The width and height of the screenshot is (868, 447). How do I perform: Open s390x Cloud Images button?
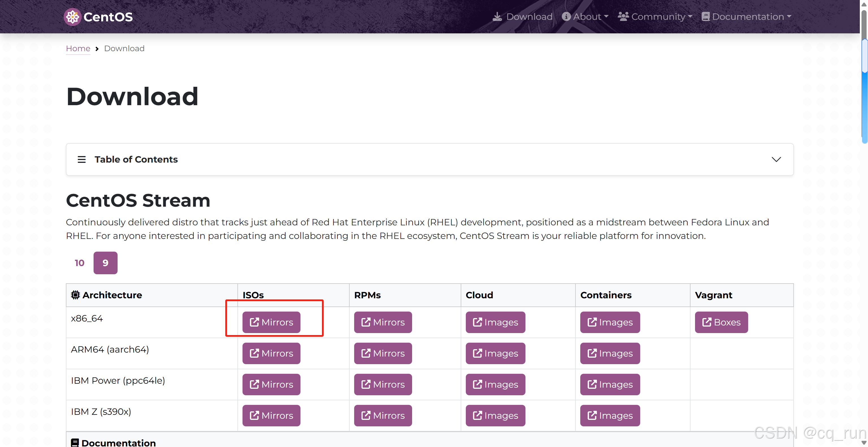click(495, 416)
